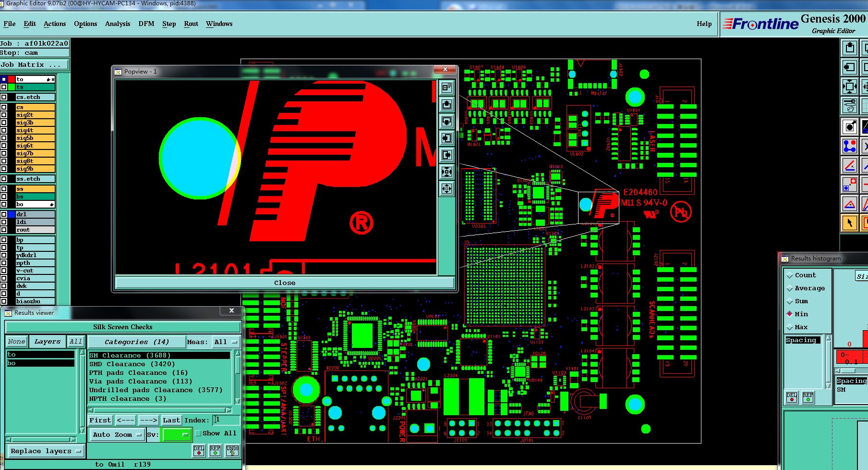Open the Replace layers dropdown
The image size is (868, 470).
[x=46, y=451]
